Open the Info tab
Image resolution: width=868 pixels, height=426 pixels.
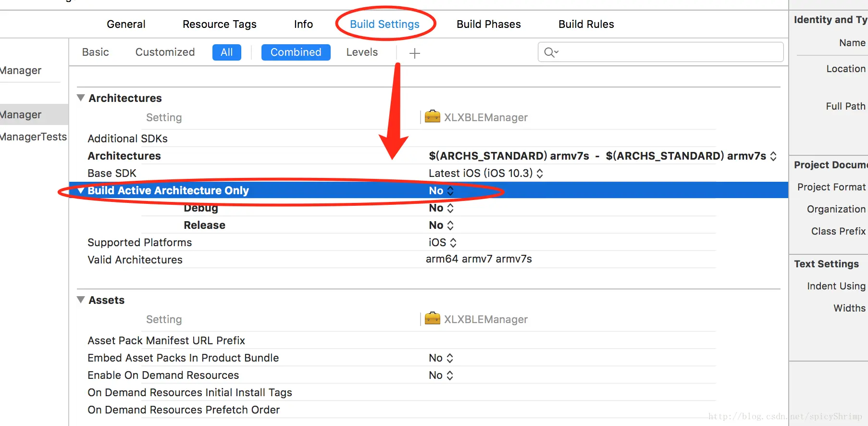point(303,24)
